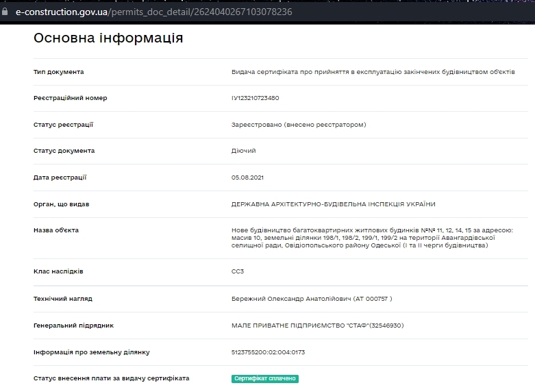Viewport: 535px width, 392px height.
Task: Select the document type value 'Видача сертифіката…'
Action: click(x=373, y=72)
